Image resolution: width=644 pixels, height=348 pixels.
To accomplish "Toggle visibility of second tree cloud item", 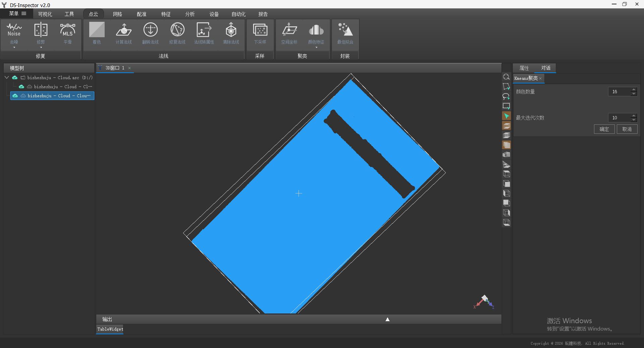I will click(21, 86).
